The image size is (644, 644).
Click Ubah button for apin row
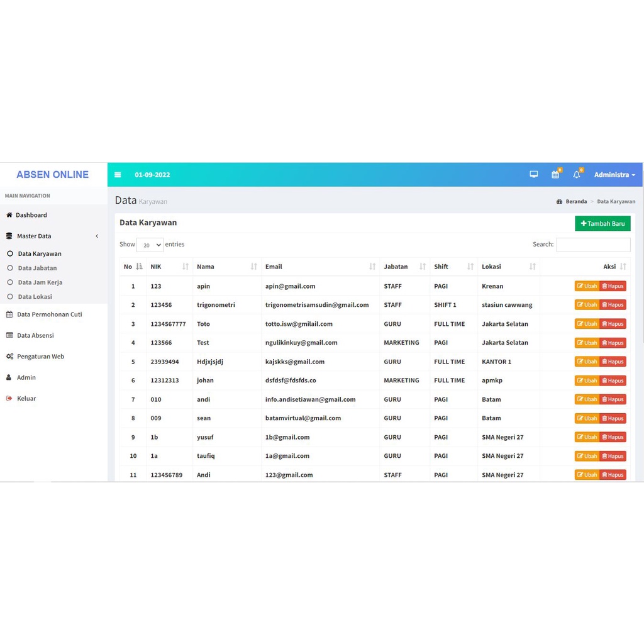[587, 286]
